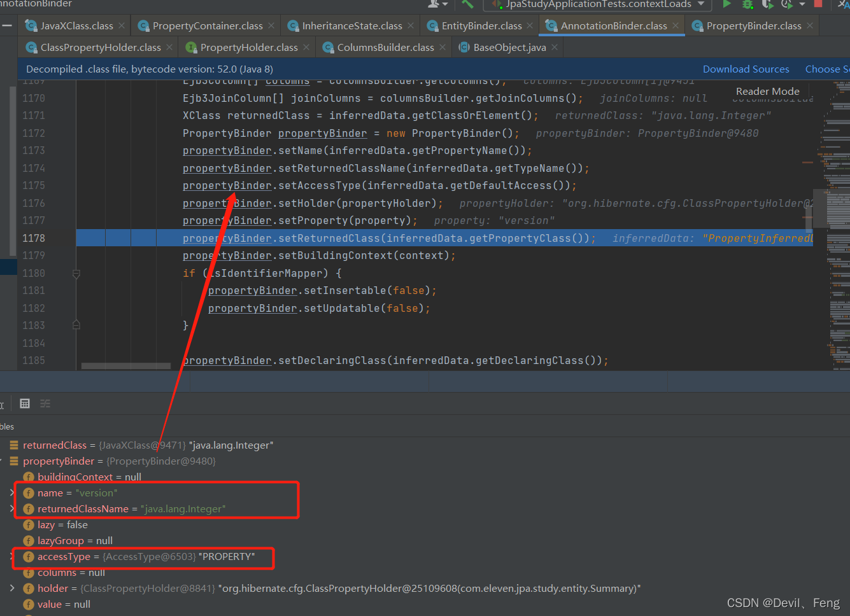Image resolution: width=850 pixels, height=616 pixels.
Task: Click setReturnedClass on the highlighted line 1178
Action: (329, 238)
